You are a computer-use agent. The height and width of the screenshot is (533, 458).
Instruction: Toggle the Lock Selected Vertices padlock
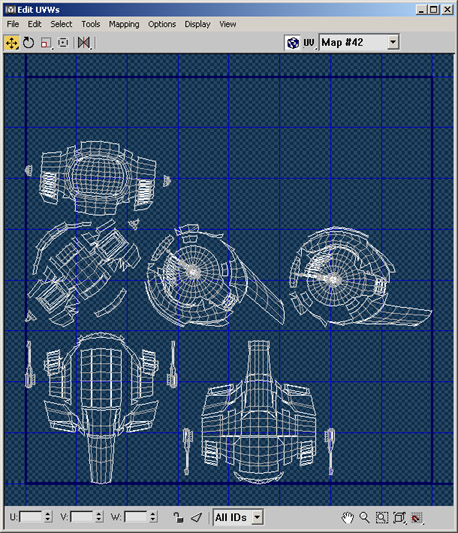pos(178,517)
